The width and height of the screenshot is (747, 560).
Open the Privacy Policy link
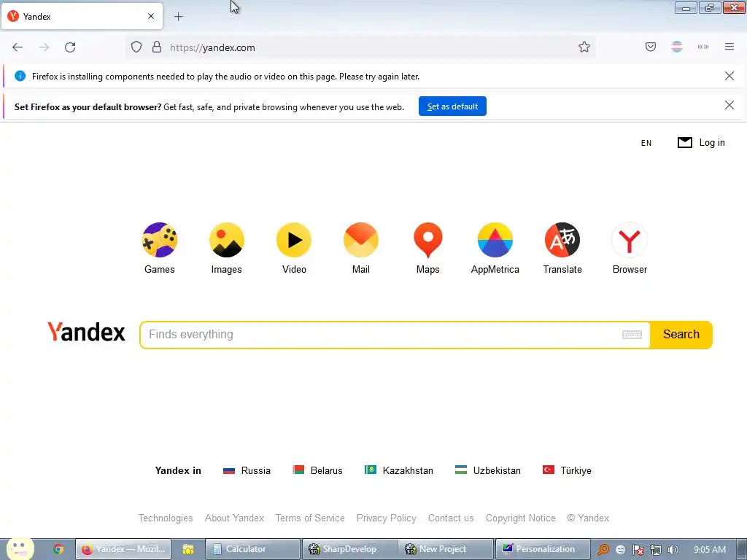click(x=387, y=518)
